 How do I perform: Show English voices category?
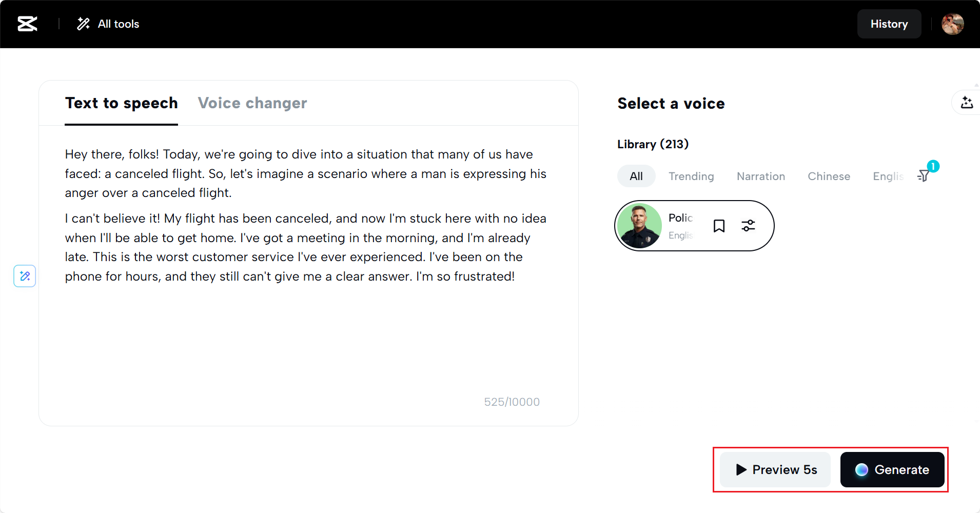888,176
